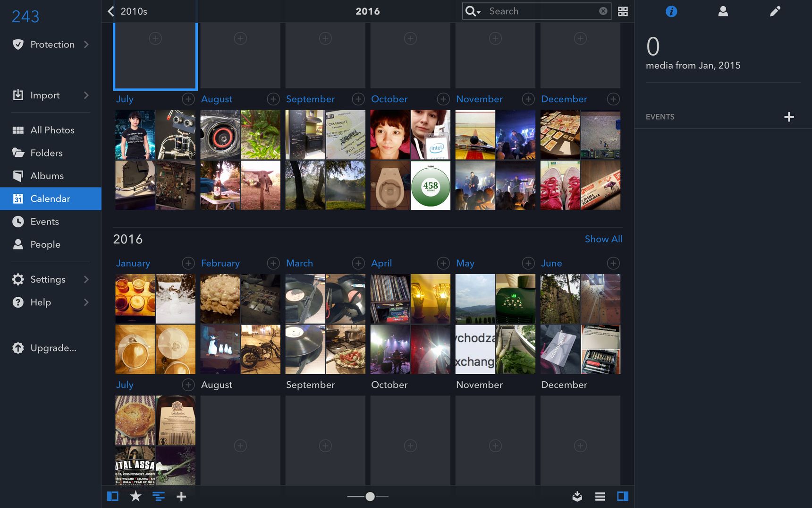Open the October 2015 month link
The image size is (812, 508).
pyautogui.click(x=389, y=99)
